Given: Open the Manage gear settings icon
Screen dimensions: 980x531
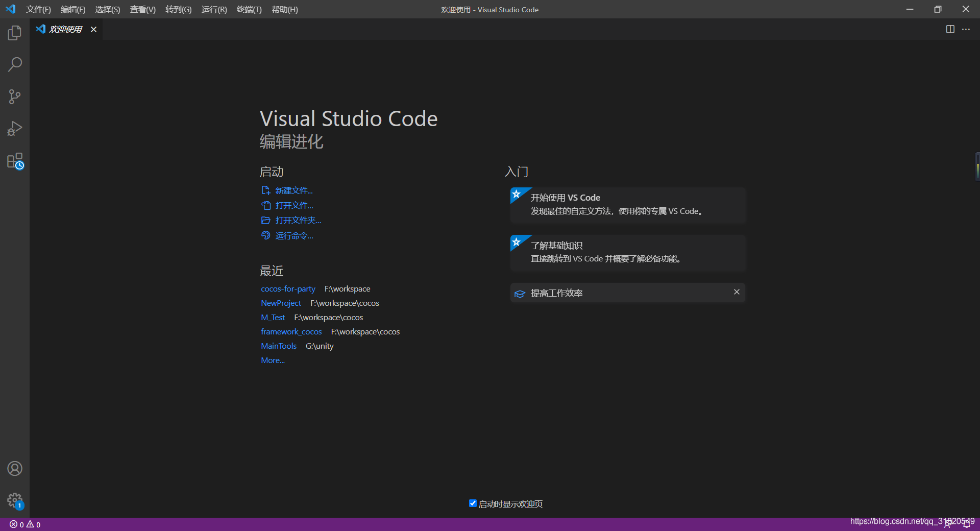Looking at the screenshot, I should tap(15, 500).
